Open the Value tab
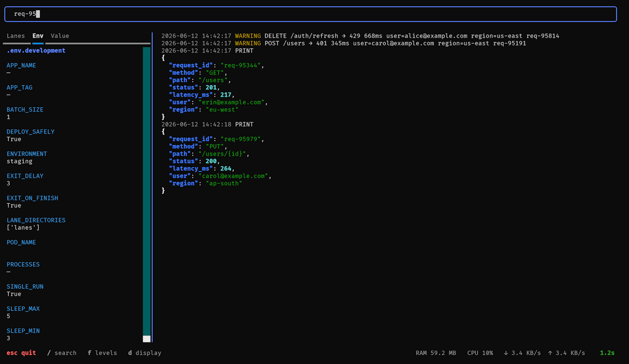 (x=60, y=36)
